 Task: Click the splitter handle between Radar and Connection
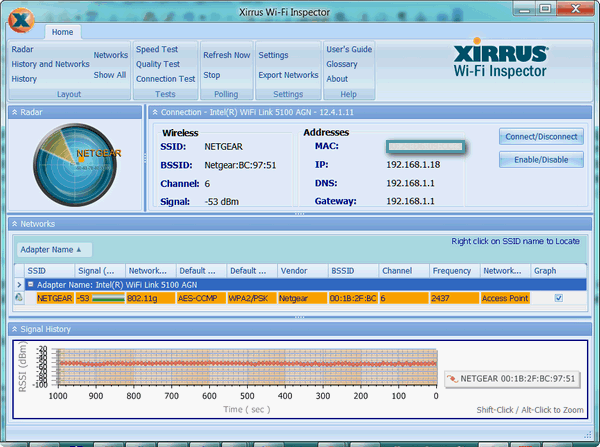145,158
